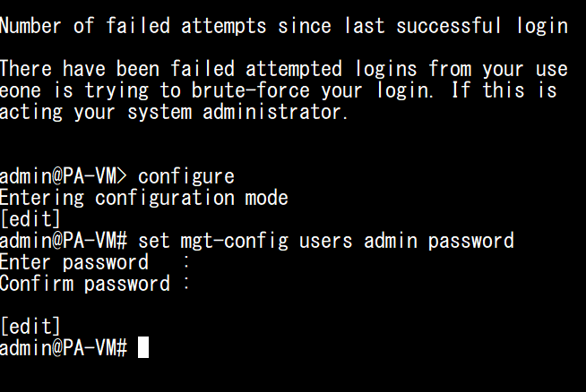The width and height of the screenshot is (586, 392).
Task: Click the "admin@PA-VM>" prompt before configure
Action: (64, 175)
